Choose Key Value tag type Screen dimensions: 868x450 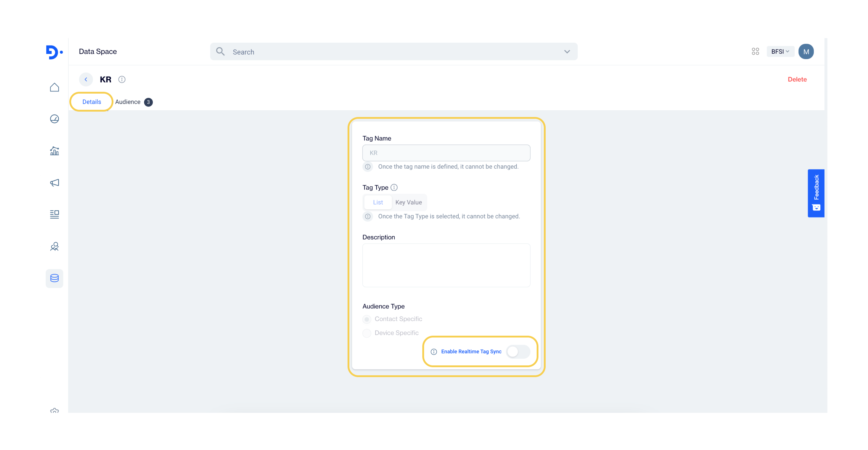point(408,202)
